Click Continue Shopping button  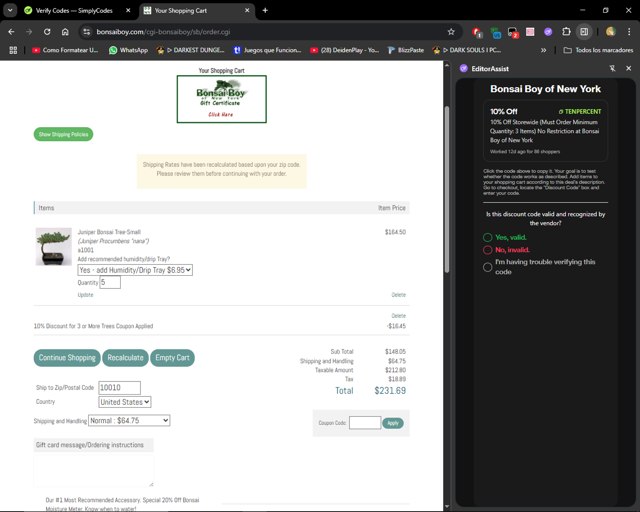coord(67,358)
